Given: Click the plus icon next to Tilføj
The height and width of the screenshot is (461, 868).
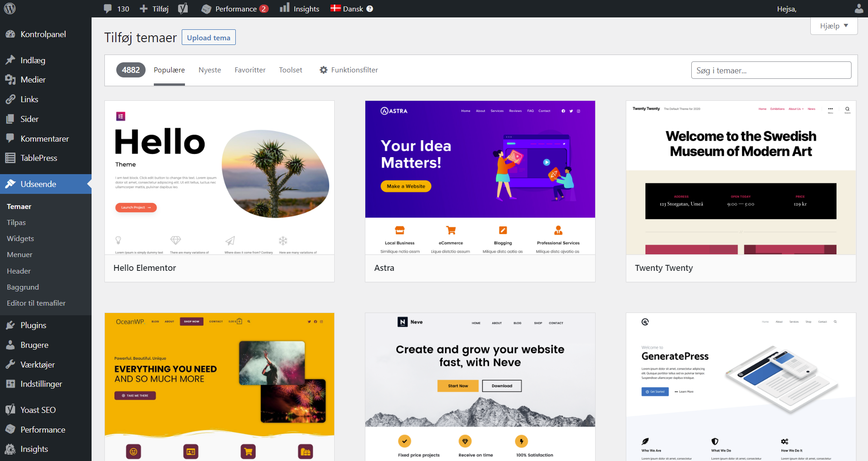Looking at the screenshot, I should (144, 9).
